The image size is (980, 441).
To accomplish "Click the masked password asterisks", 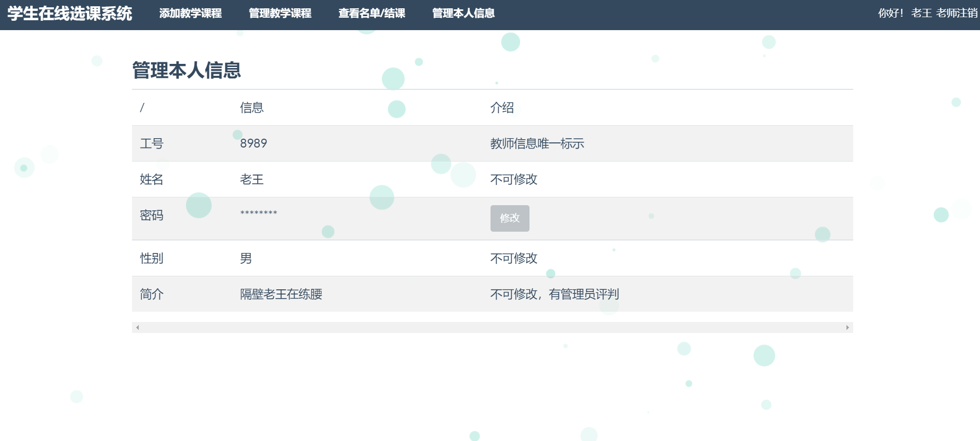I will click(x=258, y=213).
